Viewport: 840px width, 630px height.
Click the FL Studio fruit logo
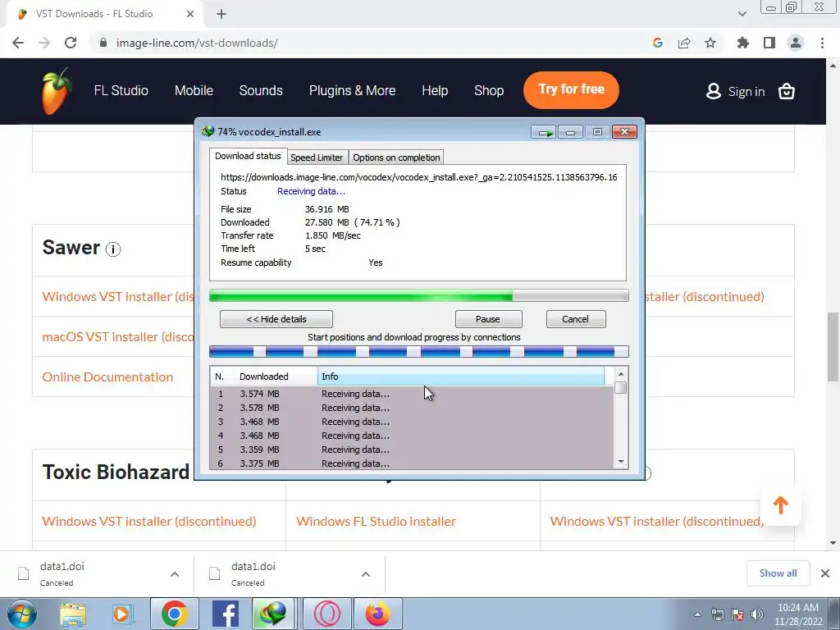tap(57, 91)
